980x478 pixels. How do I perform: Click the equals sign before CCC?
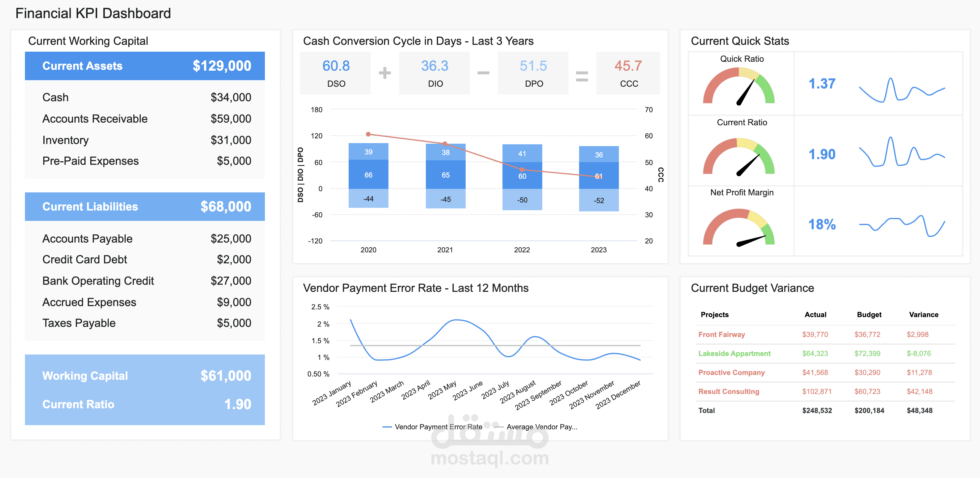point(582,76)
